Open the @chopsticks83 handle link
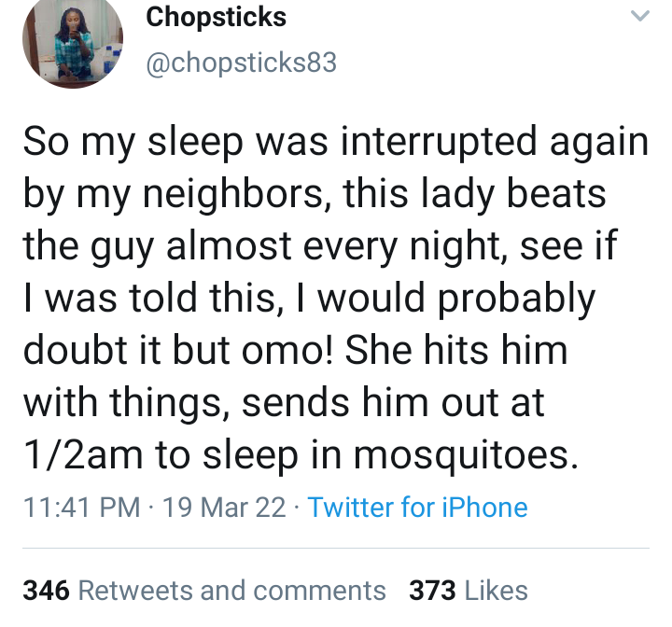The width and height of the screenshot is (672, 627). [241, 63]
